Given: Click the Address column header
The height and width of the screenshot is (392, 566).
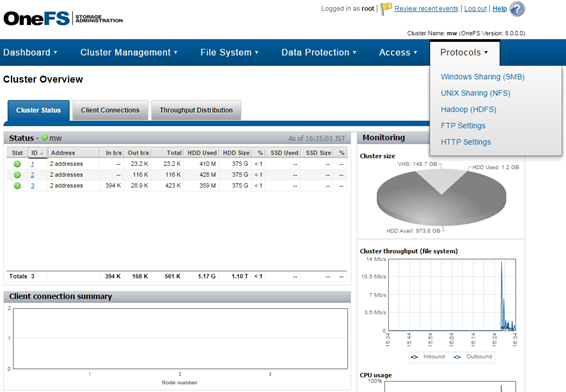Looking at the screenshot, I should [73, 153].
